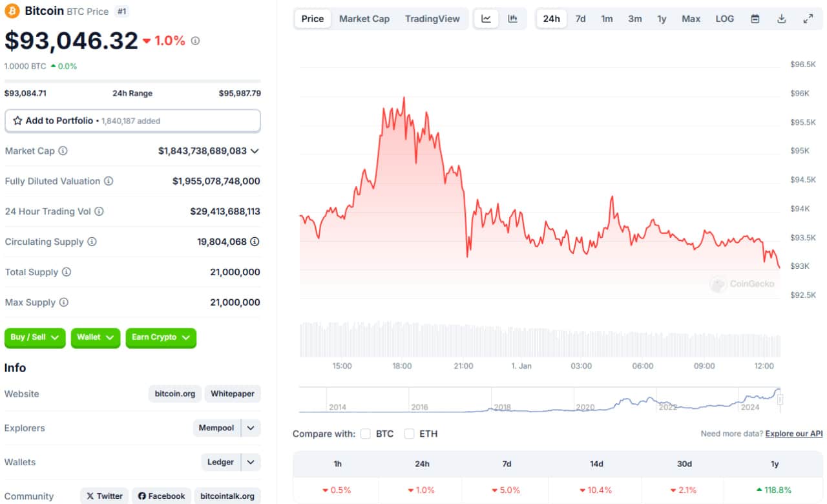Click the 24 Hour Trading Vol value $29,413,688,113

coord(225,211)
